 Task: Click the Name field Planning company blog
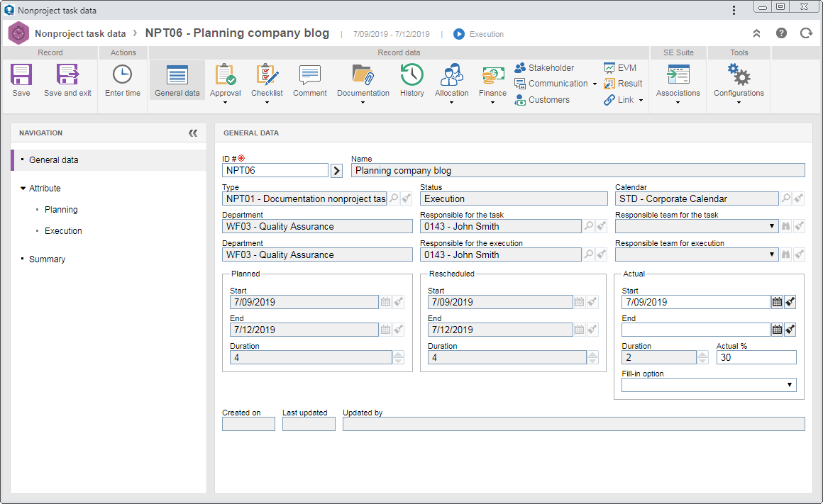click(x=578, y=170)
